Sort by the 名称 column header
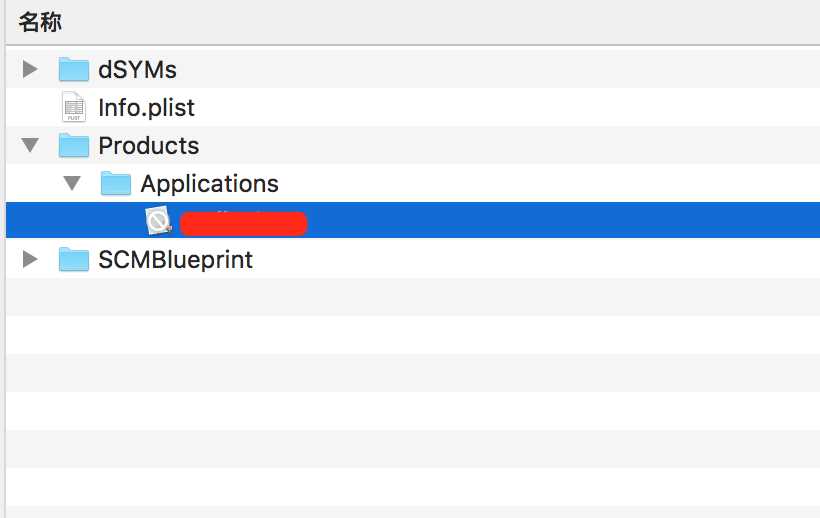The width and height of the screenshot is (820, 518). (x=40, y=22)
